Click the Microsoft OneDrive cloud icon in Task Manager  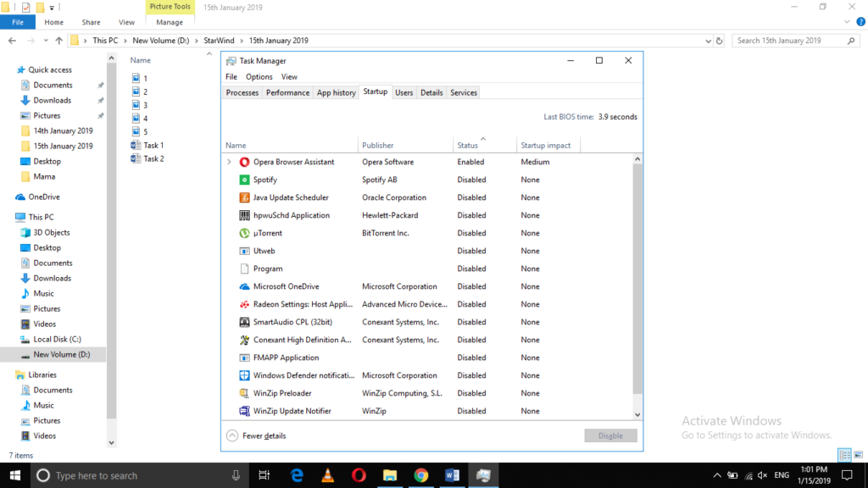point(244,286)
